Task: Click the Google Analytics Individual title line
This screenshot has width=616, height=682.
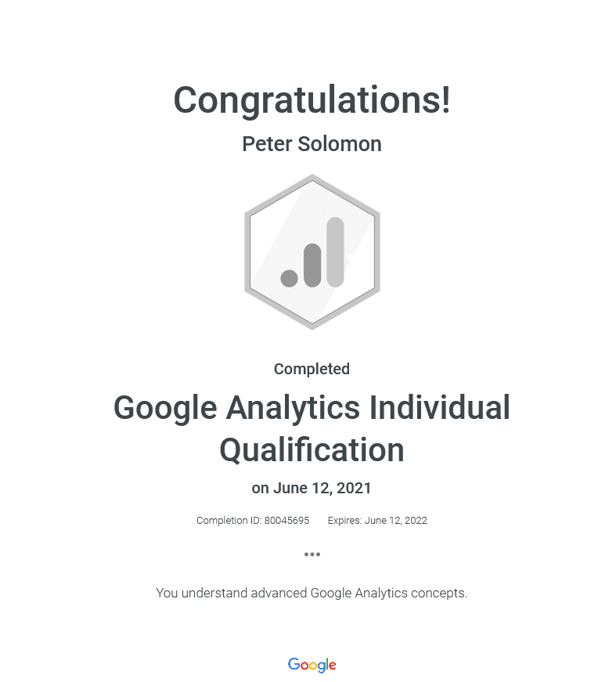Action: point(312,408)
